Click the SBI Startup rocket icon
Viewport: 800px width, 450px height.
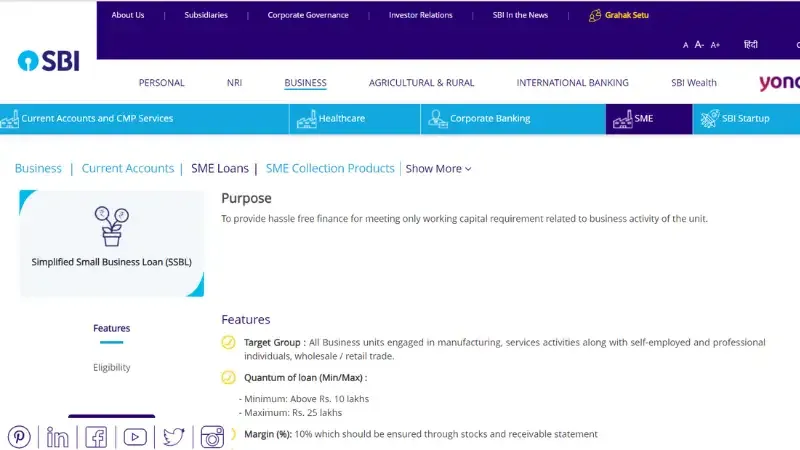[710, 119]
